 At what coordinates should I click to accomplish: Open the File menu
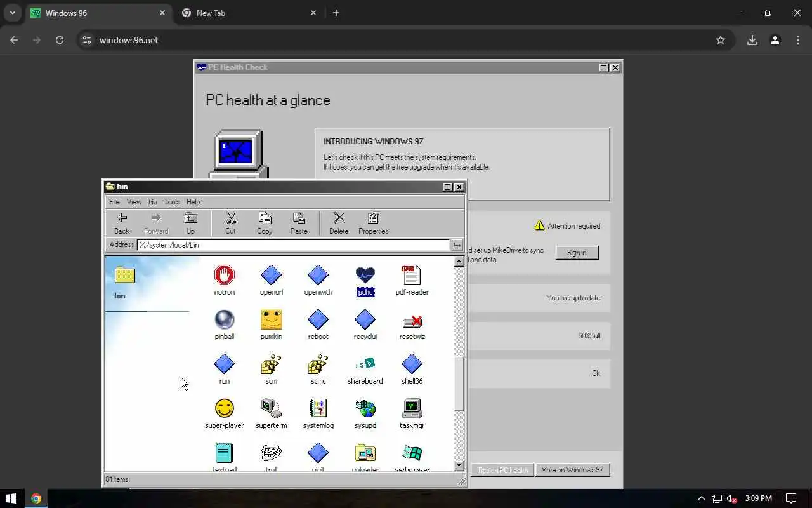coord(114,202)
